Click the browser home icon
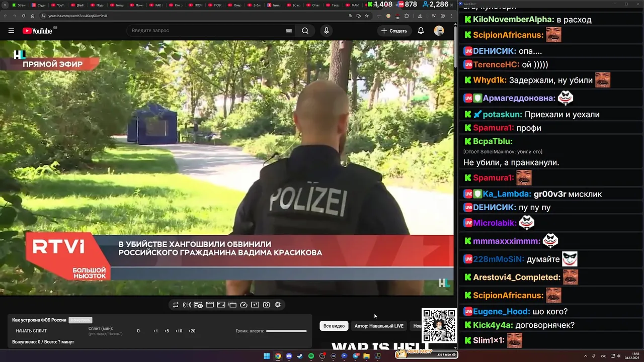 click(x=33, y=16)
